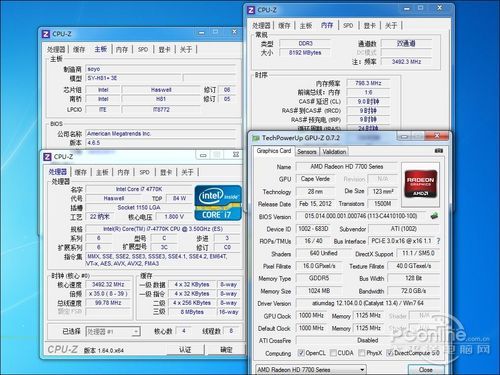500x375 pixels.
Task: Toggle the CUDA checkbox
Action: tap(333, 353)
